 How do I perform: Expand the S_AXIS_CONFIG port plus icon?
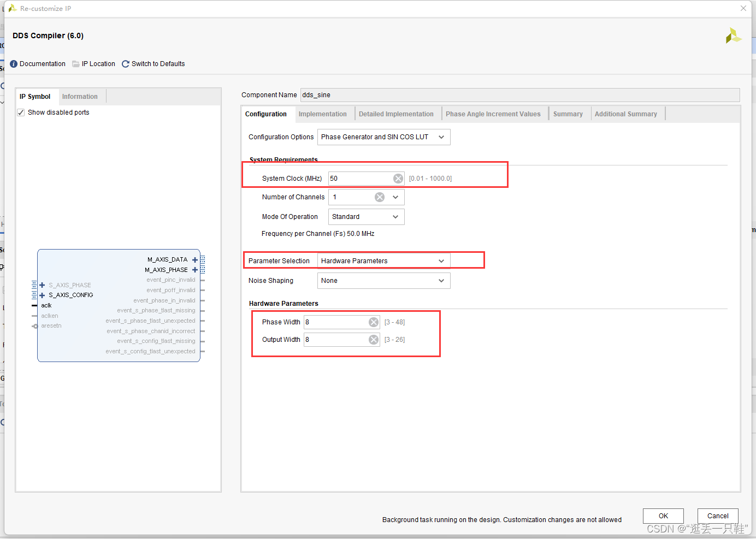click(x=42, y=295)
